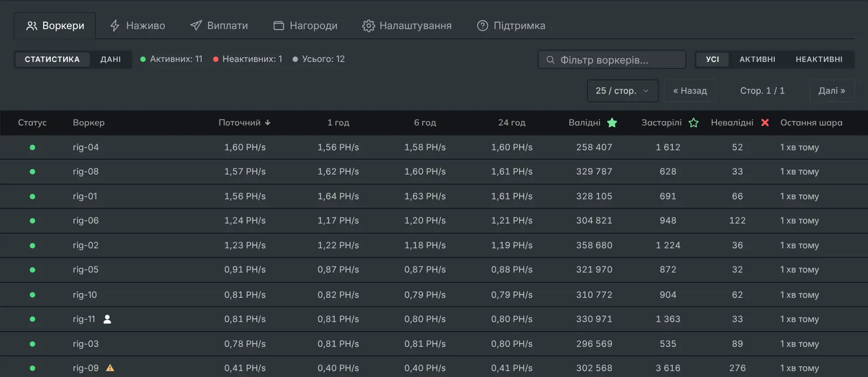This screenshot has height=377, width=868.
Task: Click the Неактивних: 1 counter
Action: (247, 59)
